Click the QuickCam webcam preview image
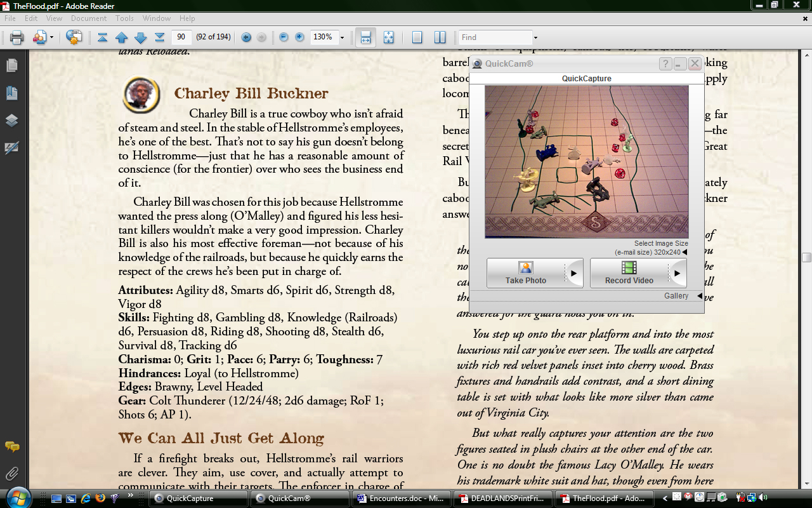 coord(587,162)
